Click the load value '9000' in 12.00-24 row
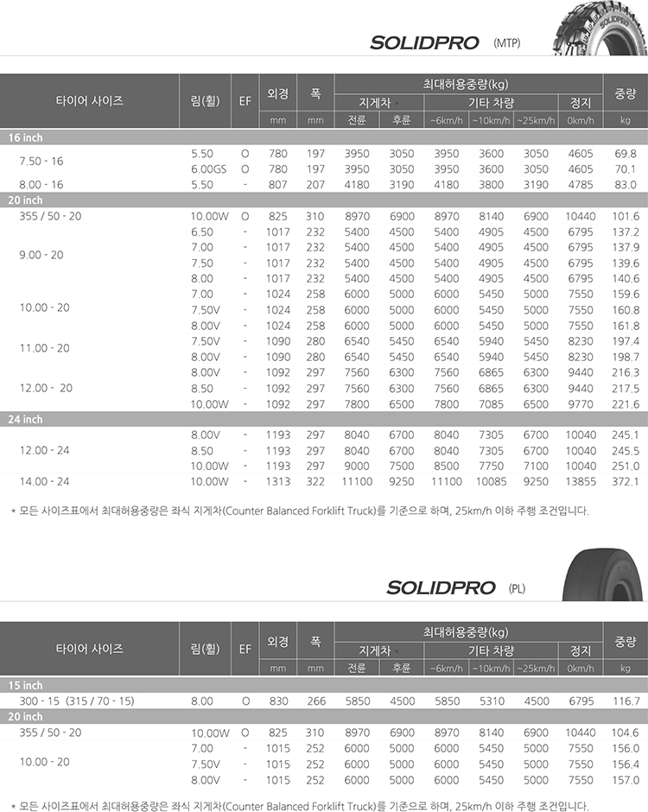Screen dimensions: 648x812 point(357,466)
